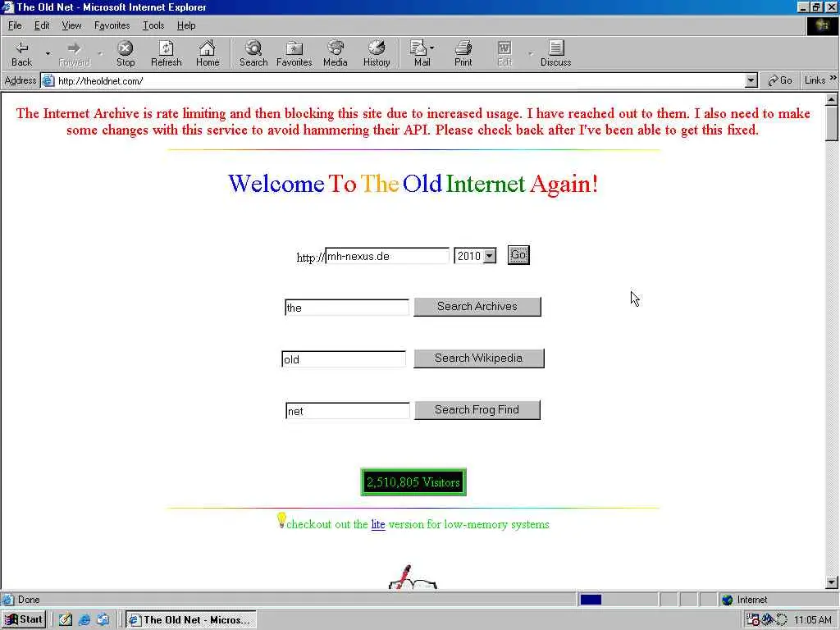Open the Help menu
Screen dimensions: 840x630
click(x=186, y=25)
